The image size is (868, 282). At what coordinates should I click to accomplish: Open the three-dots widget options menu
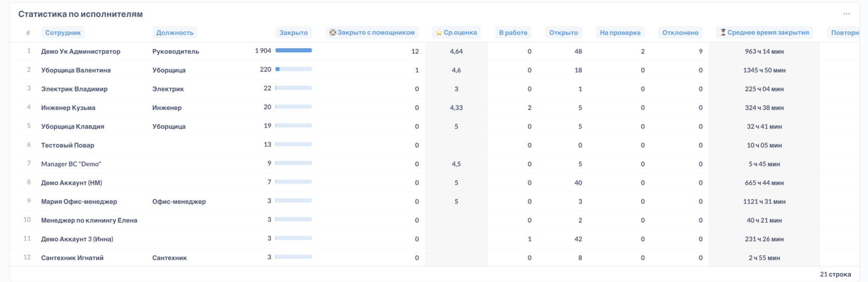coord(846,14)
